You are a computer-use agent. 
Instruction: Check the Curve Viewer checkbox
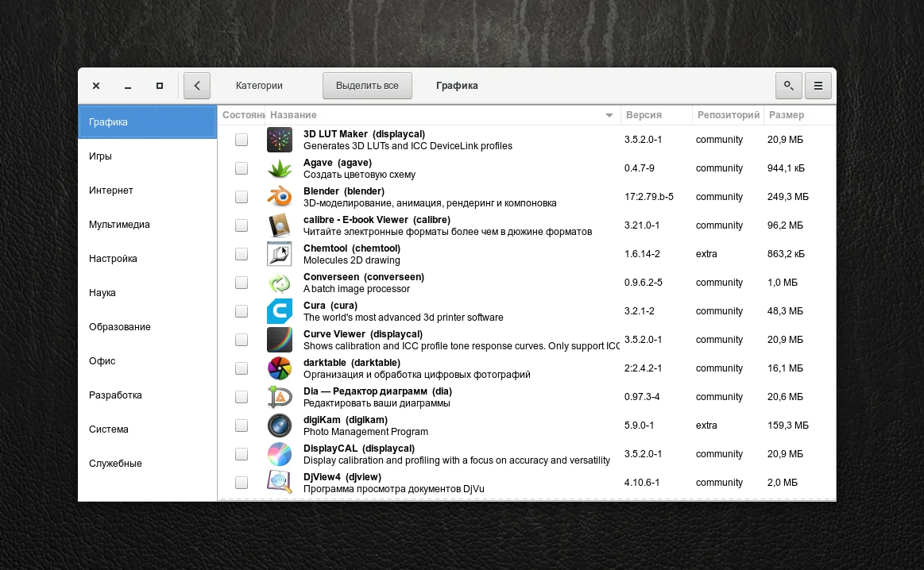(242, 340)
